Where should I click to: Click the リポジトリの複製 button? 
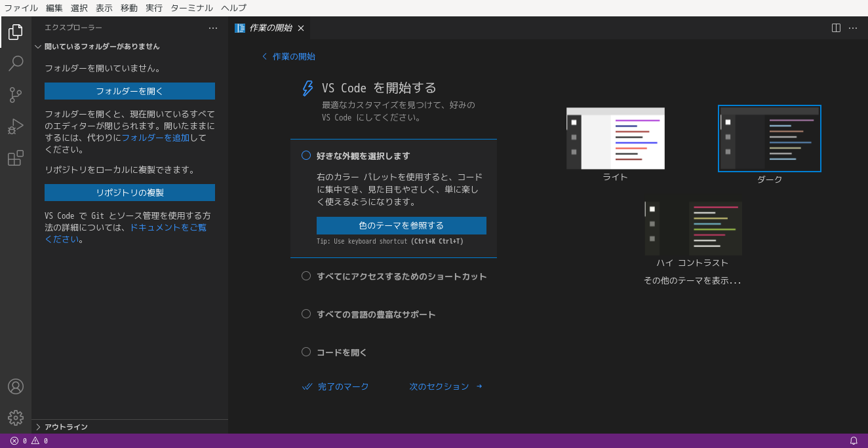pos(130,193)
